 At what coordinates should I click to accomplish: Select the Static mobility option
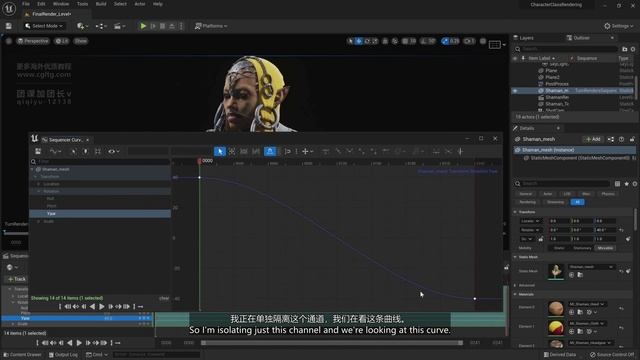tap(559, 248)
